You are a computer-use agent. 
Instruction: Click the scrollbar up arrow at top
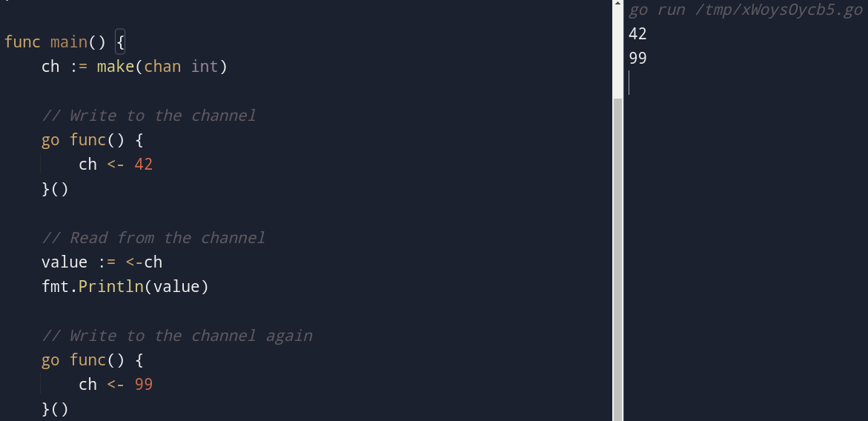click(617, 3)
